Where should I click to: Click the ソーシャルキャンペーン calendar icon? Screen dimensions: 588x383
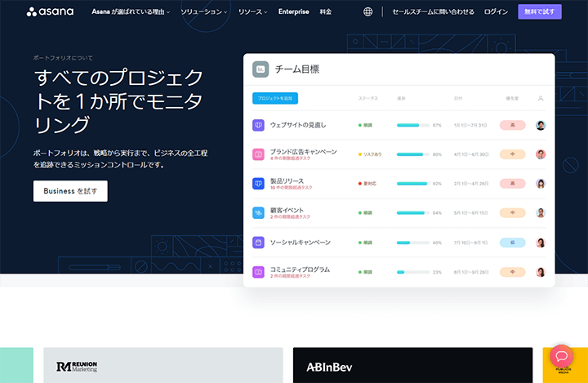pos(258,243)
